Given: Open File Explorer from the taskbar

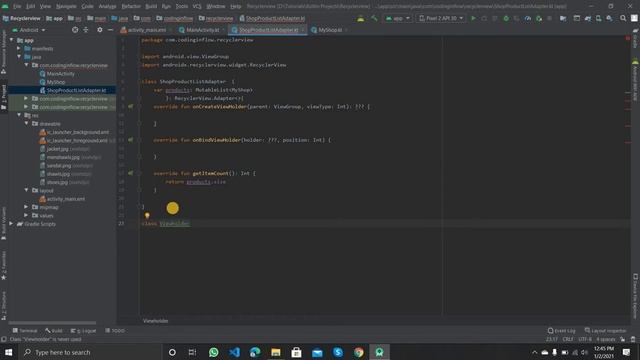Looking at the screenshot, I should click(x=276, y=352).
